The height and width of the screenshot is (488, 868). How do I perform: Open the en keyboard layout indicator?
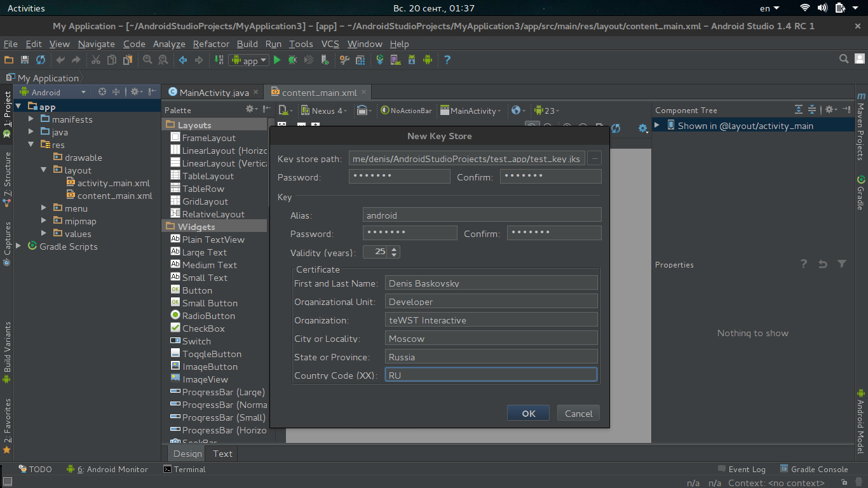click(x=768, y=8)
